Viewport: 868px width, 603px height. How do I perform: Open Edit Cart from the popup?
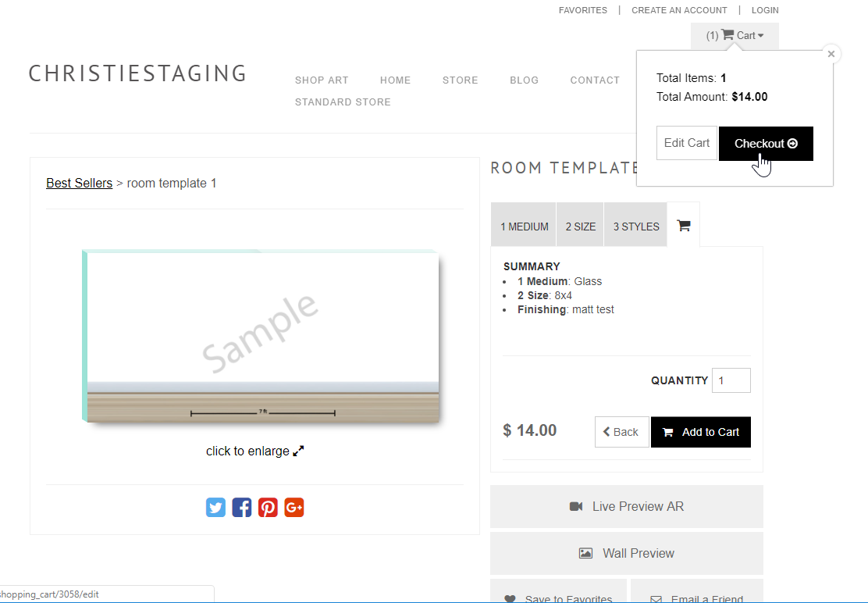pos(686,143)
